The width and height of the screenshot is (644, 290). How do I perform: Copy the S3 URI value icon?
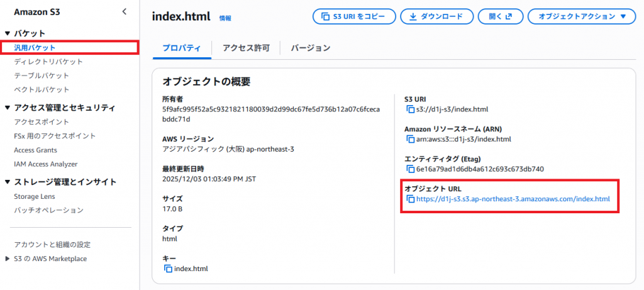coord(411,110)
